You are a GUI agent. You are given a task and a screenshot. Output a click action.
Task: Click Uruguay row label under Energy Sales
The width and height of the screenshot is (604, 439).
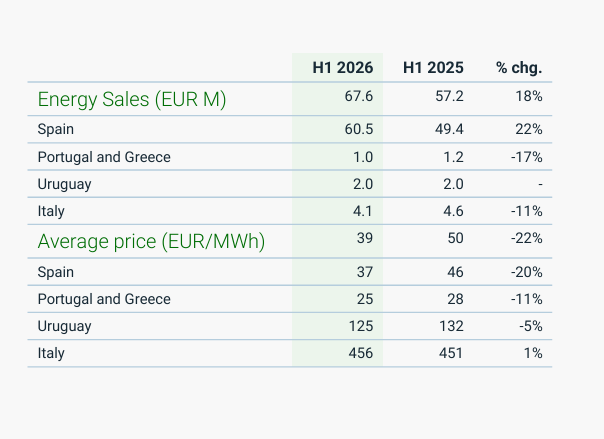coord(64,184)
